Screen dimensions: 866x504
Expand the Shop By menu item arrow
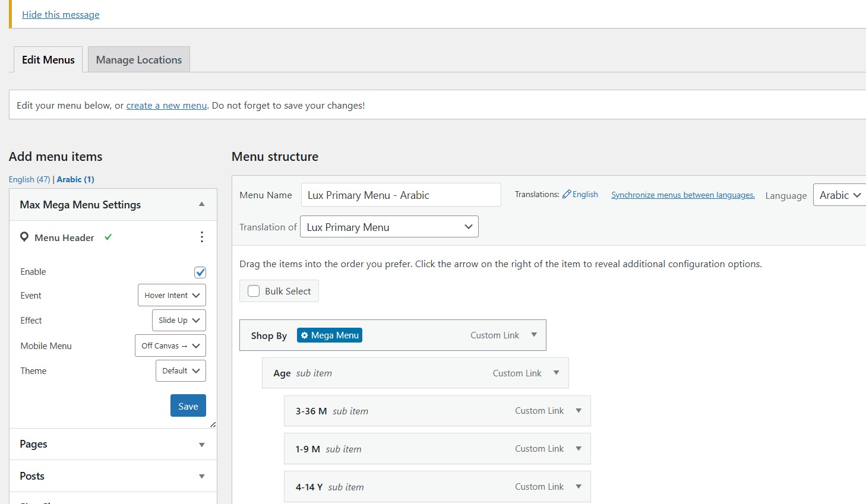click(x=534, y=335)
